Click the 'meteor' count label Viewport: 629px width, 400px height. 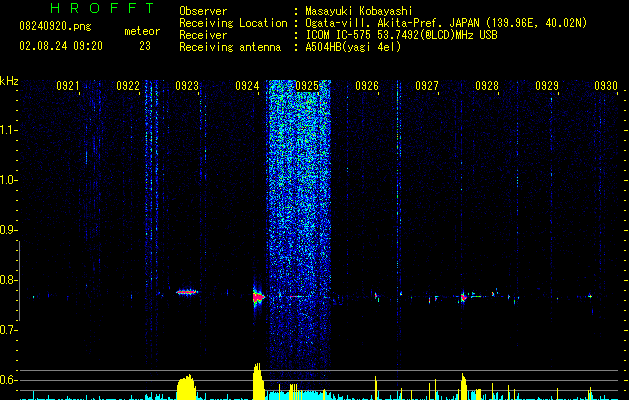(x=142, y=31)
